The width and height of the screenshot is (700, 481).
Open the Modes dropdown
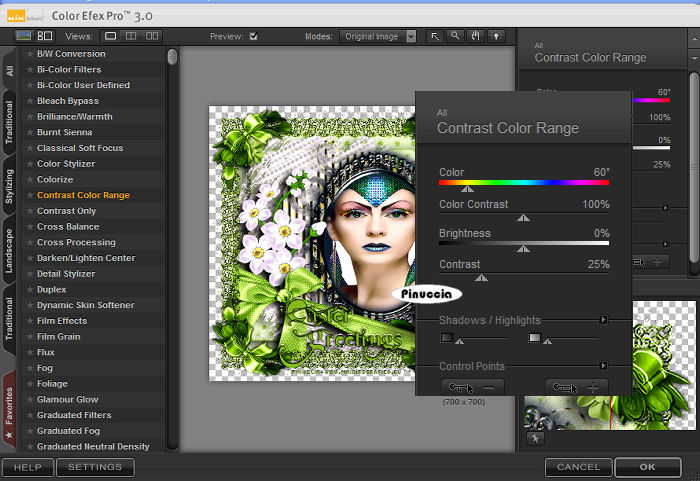pyautogui.click(x=377, y=37)
